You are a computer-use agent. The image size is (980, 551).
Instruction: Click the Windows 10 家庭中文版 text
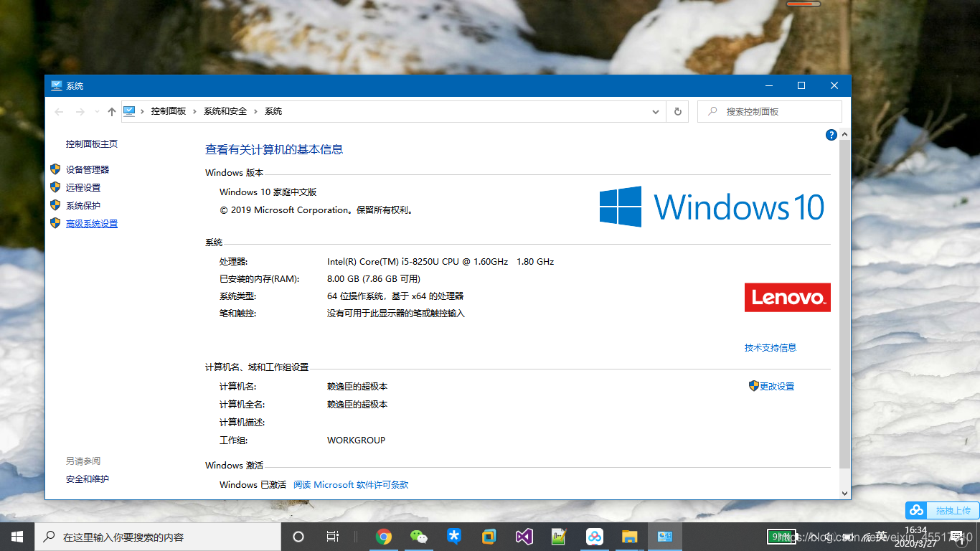pyautogui.click(x=268, y=192)
